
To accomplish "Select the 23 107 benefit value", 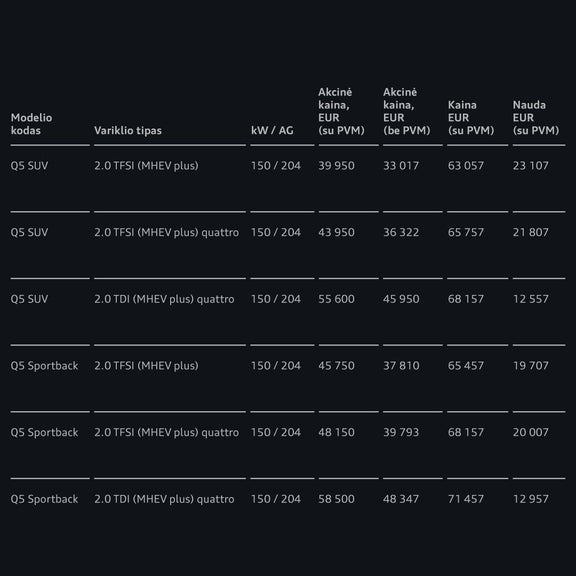I will pos(530,166).
